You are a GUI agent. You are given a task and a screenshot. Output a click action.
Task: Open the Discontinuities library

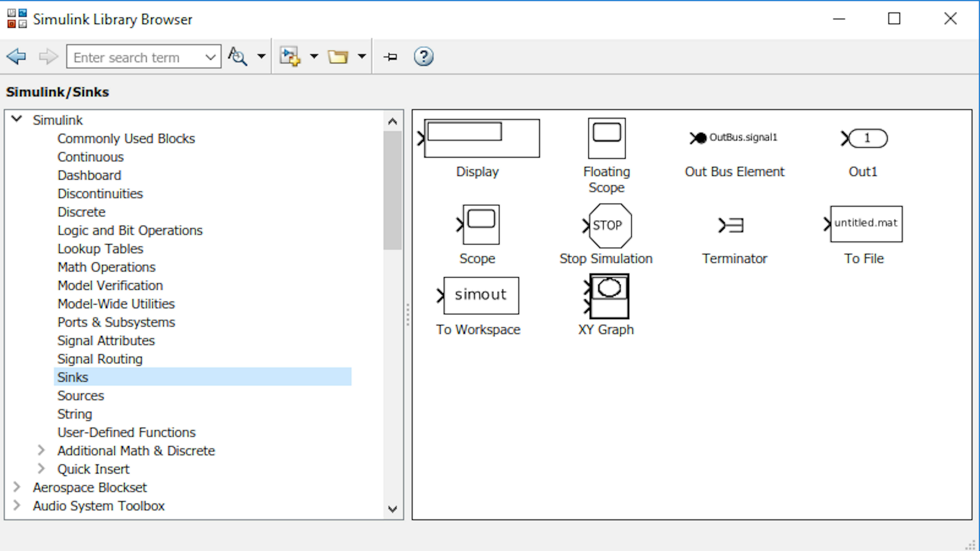coord(100,194)
